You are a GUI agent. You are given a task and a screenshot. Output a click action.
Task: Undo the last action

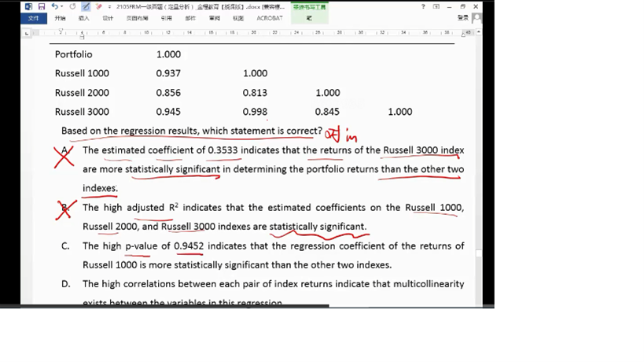click(x=54, y=6)
